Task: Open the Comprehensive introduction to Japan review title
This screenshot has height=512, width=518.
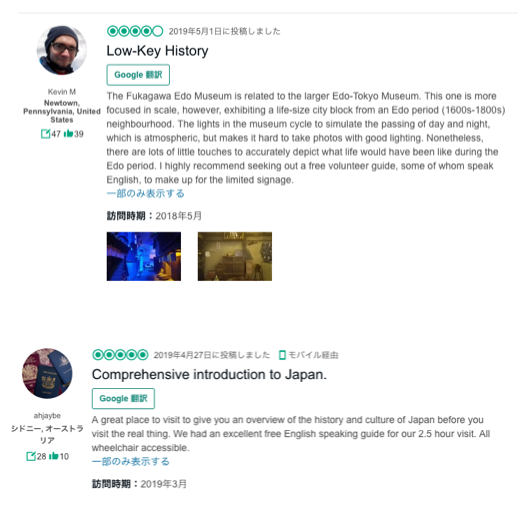Action: tap(209, 375)
